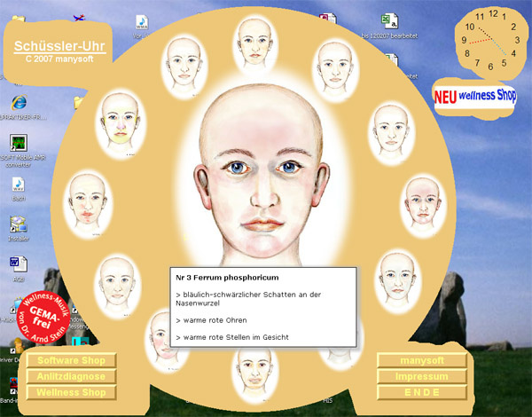Open the Excel file 'bis 120207 bearbeitet'

389,21
